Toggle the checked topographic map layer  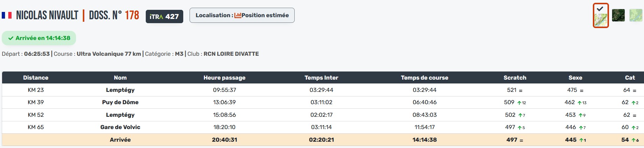pos(601,16)
